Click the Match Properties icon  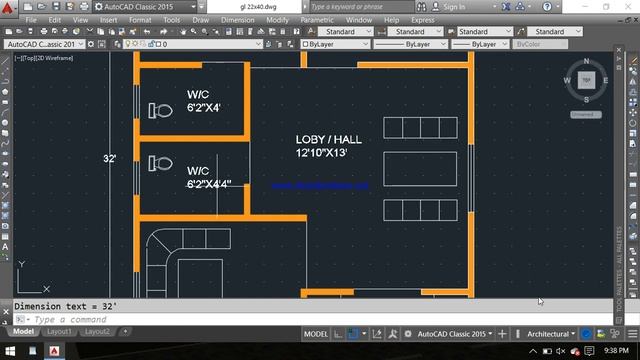pyautogui.click(x=133, y=32)
